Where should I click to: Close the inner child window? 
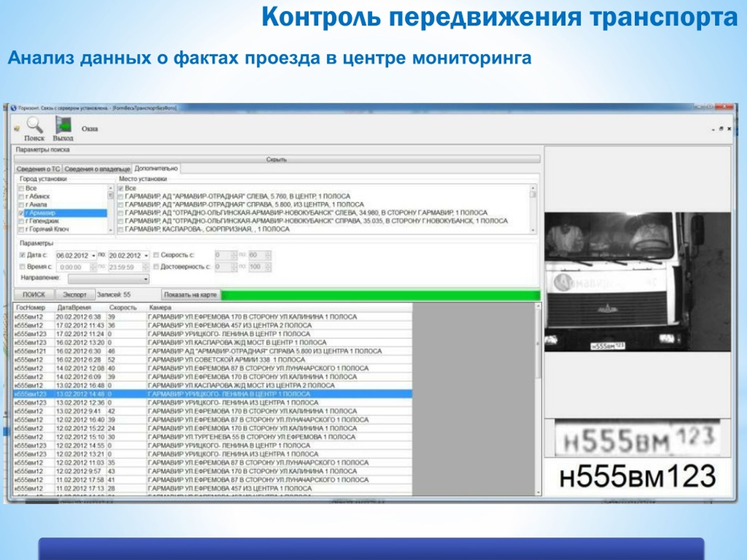click(729, 129)
